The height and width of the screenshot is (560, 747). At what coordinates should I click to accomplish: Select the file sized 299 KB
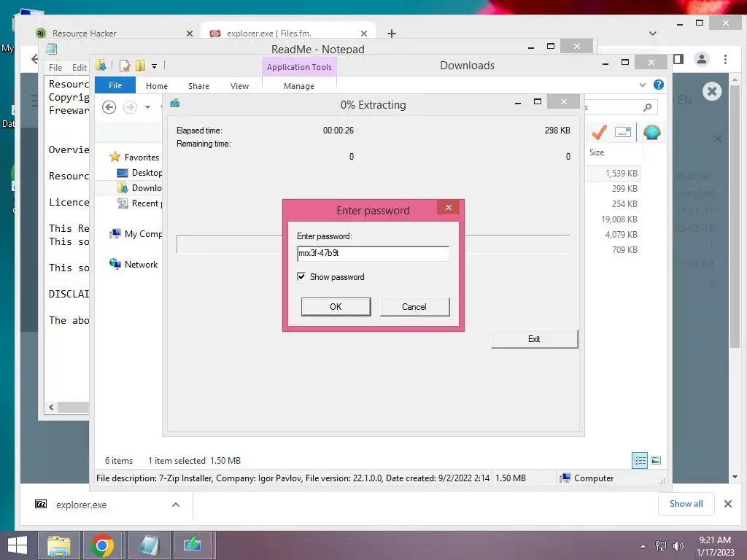(624, 189)
